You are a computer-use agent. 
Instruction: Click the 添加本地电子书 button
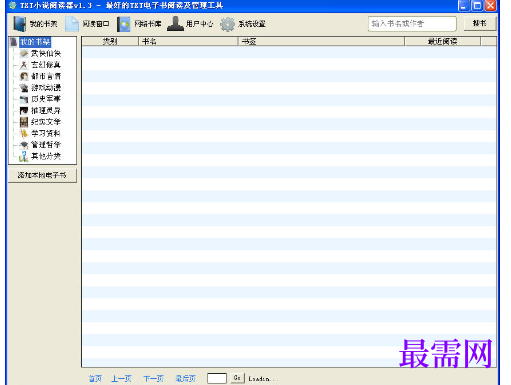point(42,175)
